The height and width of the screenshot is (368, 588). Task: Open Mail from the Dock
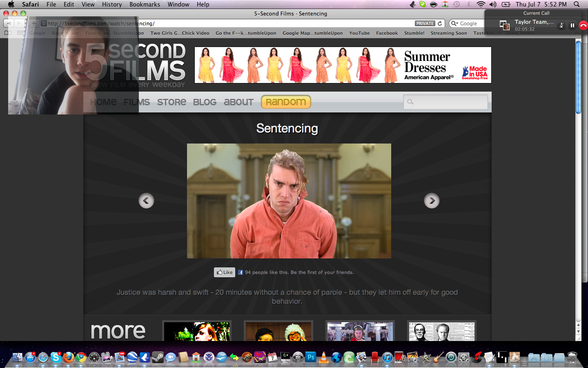(119, 357)
